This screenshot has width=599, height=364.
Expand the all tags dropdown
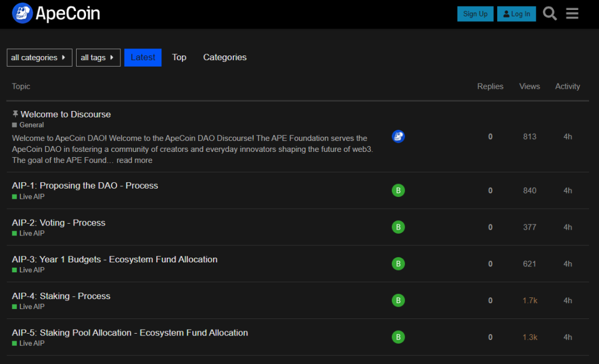[x=98, y=58]
